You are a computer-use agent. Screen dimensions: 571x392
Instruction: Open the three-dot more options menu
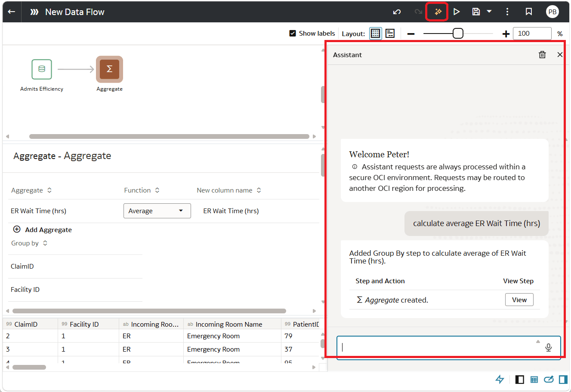507,12
